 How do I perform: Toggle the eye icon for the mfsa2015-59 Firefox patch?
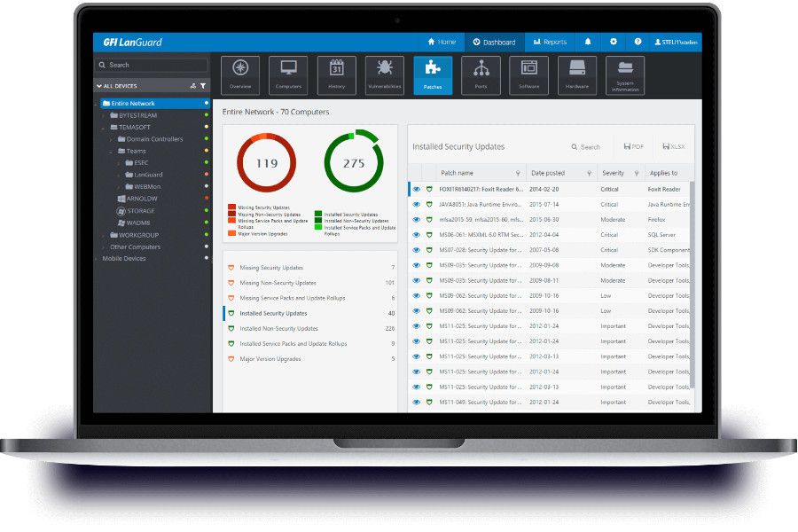tap(417, 219)
